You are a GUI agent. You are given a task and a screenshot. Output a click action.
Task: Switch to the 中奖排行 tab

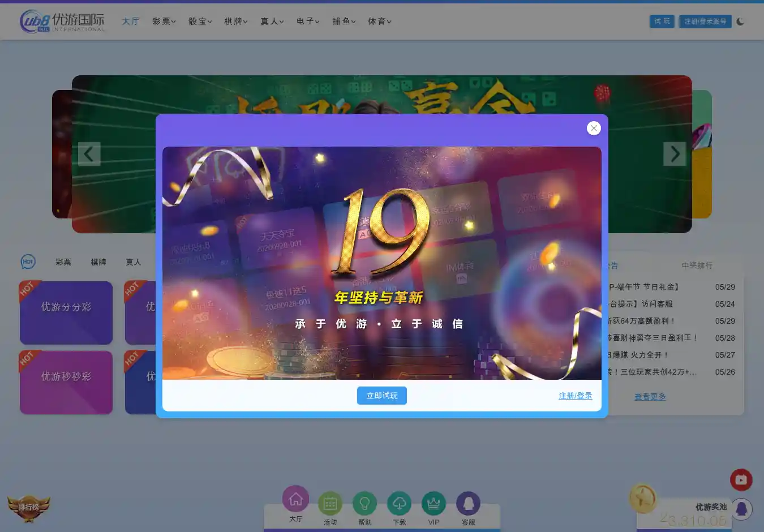pyautogui.click(x=697, y=265)
